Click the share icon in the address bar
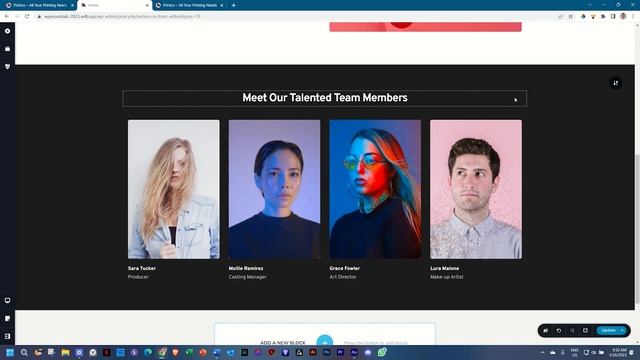Screen dimensions: 640x360 [560, 16]
